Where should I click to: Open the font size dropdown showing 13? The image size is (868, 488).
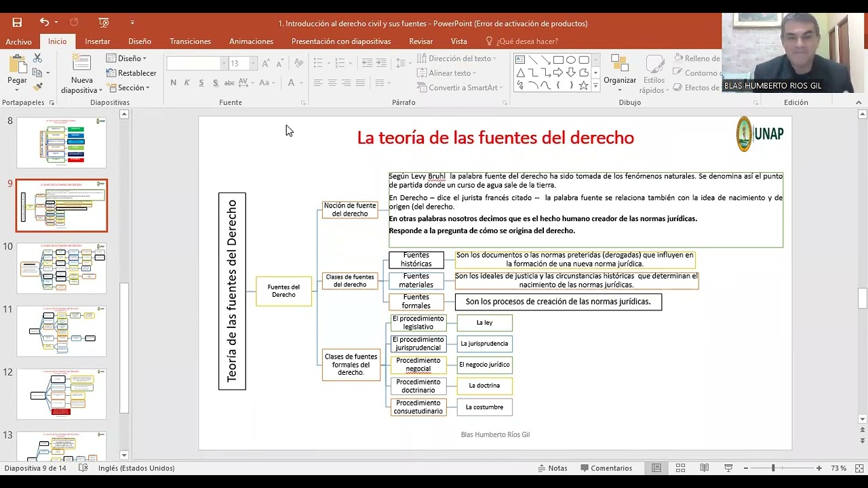click(x=253, y=63)
